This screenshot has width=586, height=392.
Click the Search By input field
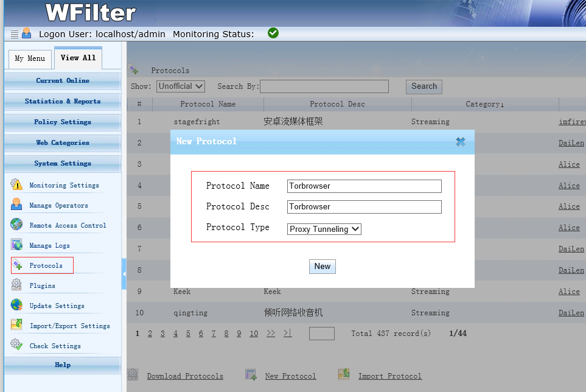[324, 86]
